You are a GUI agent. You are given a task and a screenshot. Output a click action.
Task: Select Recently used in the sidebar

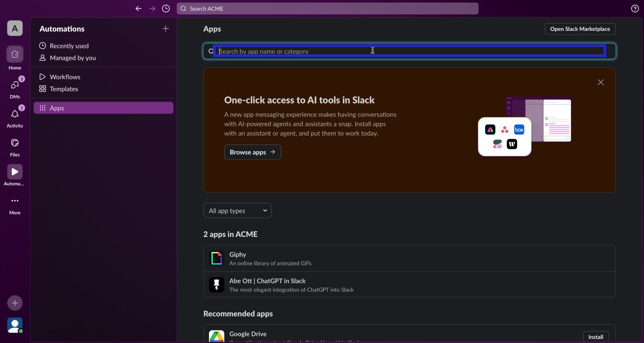(69, 46)
